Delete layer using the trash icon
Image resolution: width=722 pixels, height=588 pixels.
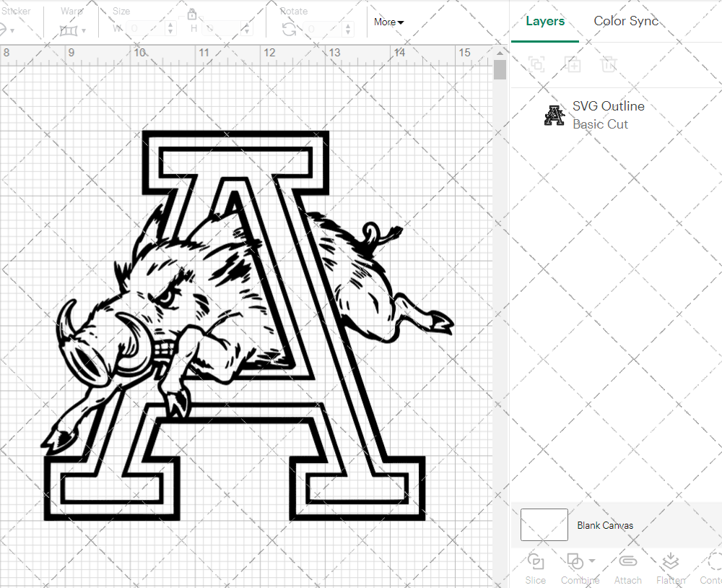(609, 64)
